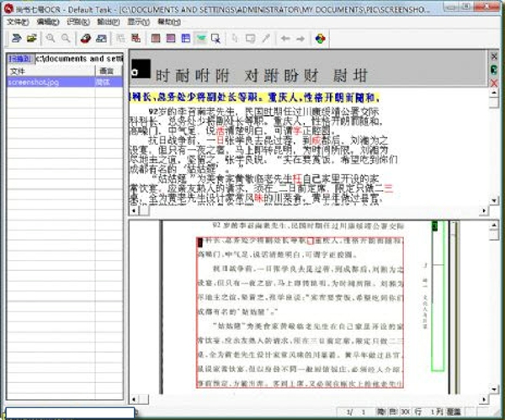
Task: Open the 文件 menu
Action: pos(17,22)
